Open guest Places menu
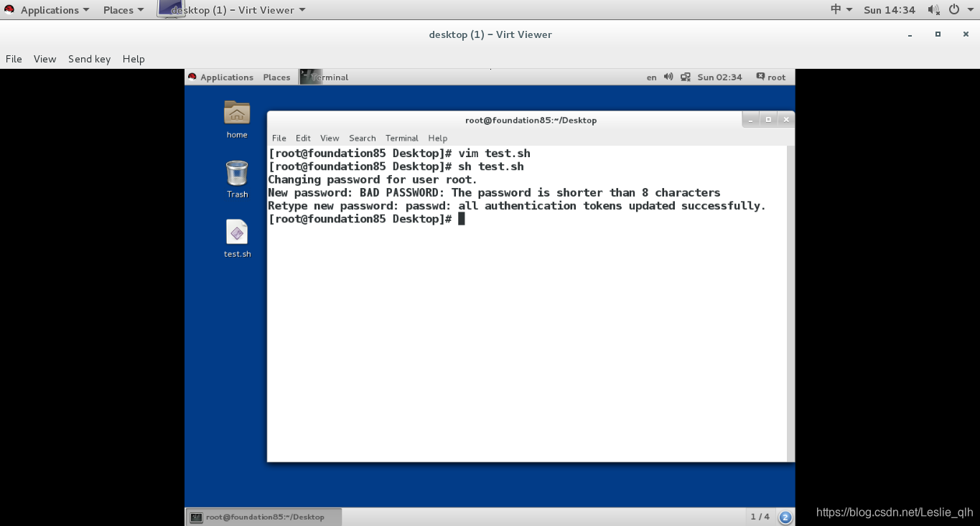The image size is (980, 526). [x=276, y=78]
